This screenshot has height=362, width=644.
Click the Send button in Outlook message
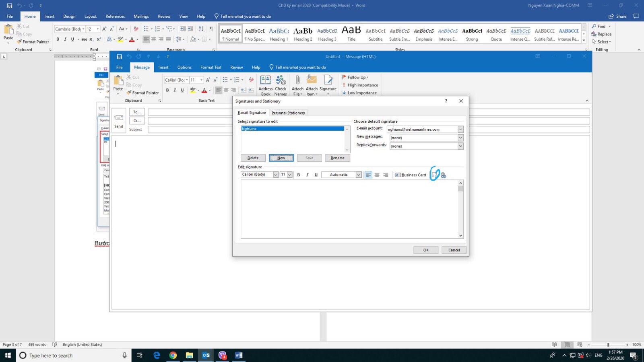(119, 121)
